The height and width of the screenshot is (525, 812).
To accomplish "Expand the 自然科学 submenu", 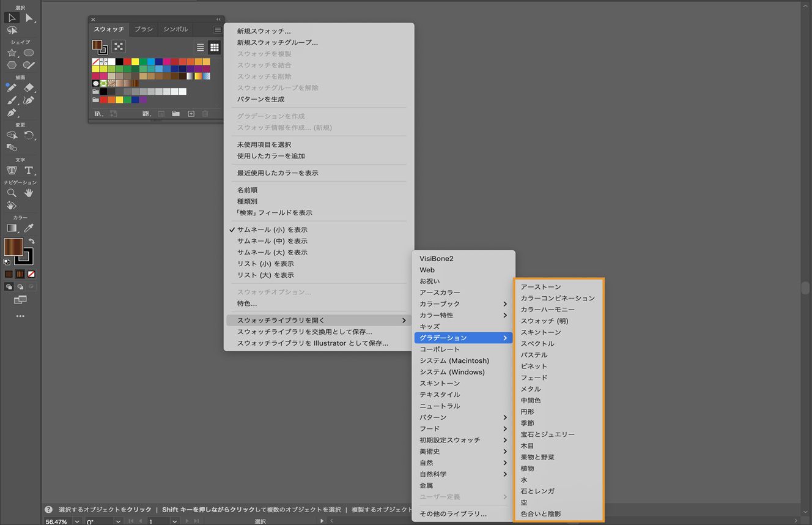I will tap(463, 474).
